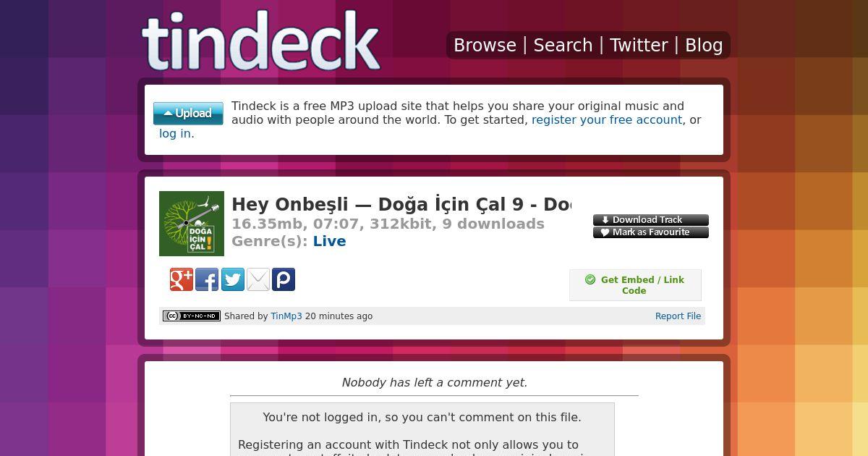The height and width of the screenshot is (456, 868).
Task: Mark as Favourite button
Action: pos(651,232)
